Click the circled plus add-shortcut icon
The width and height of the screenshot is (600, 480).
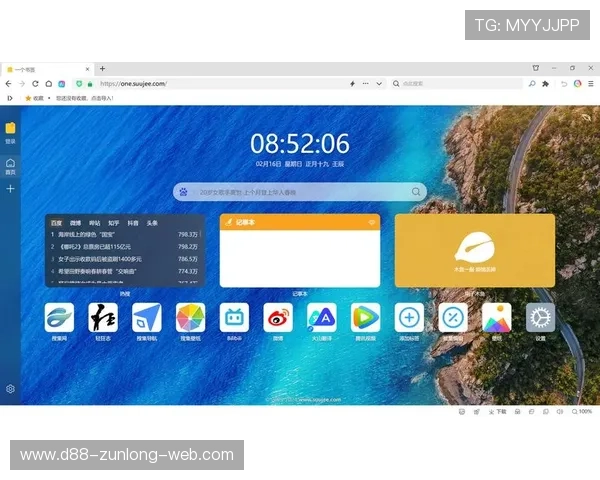pyautogui.click(x=409, y=317)
